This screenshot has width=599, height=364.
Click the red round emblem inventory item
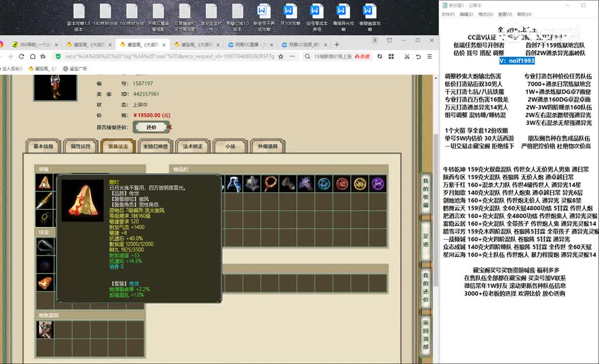(342, 184)
